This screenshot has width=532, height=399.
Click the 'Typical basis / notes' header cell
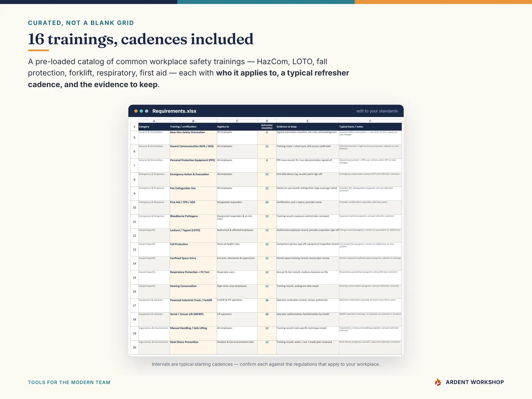[x=370, y=127]
